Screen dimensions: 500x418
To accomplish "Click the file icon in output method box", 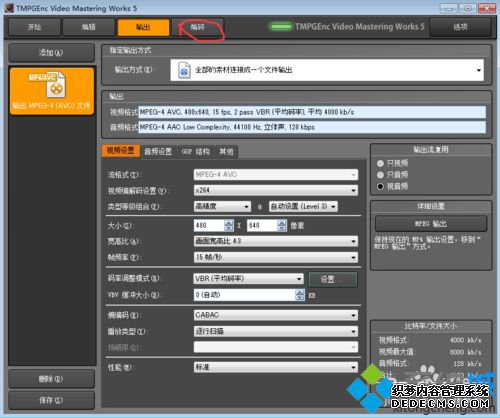I will tap(184, 70).
